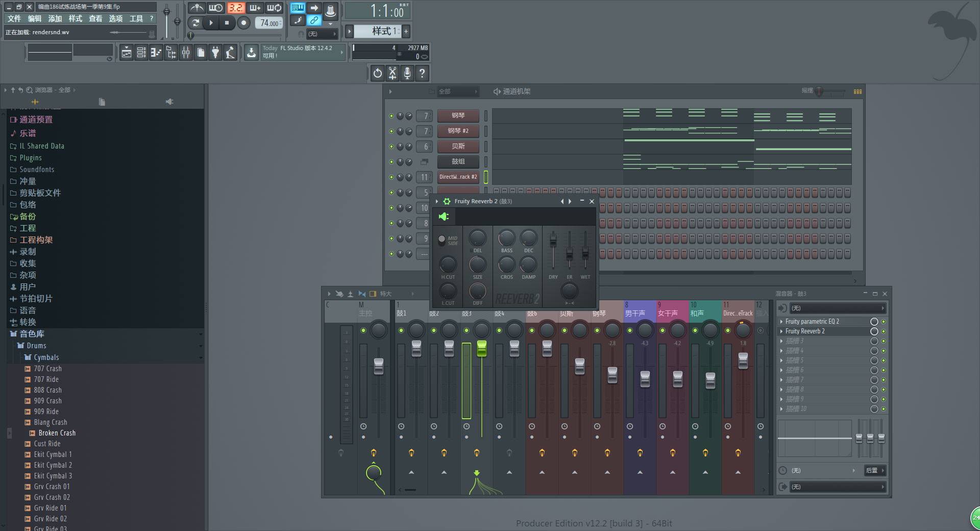This screenshot has height=531, width=980.
Task: Add a new pattern with plus button
Action: coord(406,31)
